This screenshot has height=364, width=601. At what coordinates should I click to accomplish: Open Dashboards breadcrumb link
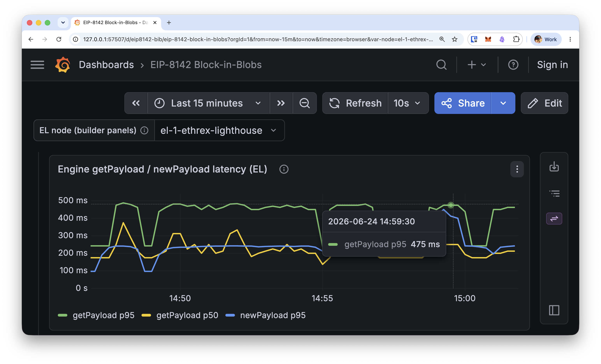tap(106, 65)
